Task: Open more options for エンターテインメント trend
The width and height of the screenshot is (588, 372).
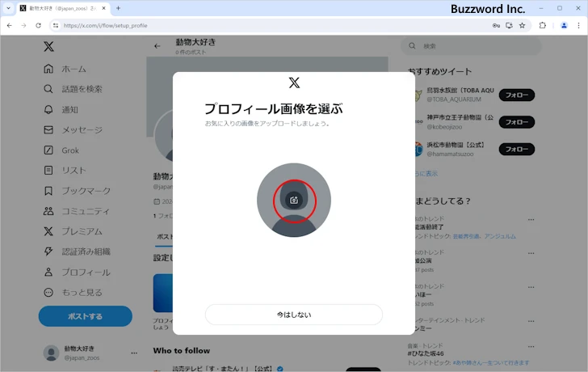Action: click(x=531, y=321)
